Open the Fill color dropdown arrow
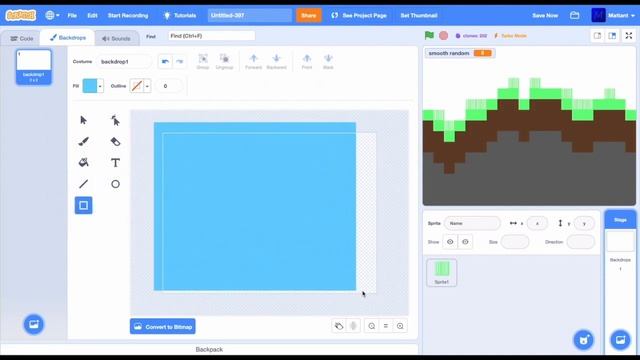 (x=100, y=86)
